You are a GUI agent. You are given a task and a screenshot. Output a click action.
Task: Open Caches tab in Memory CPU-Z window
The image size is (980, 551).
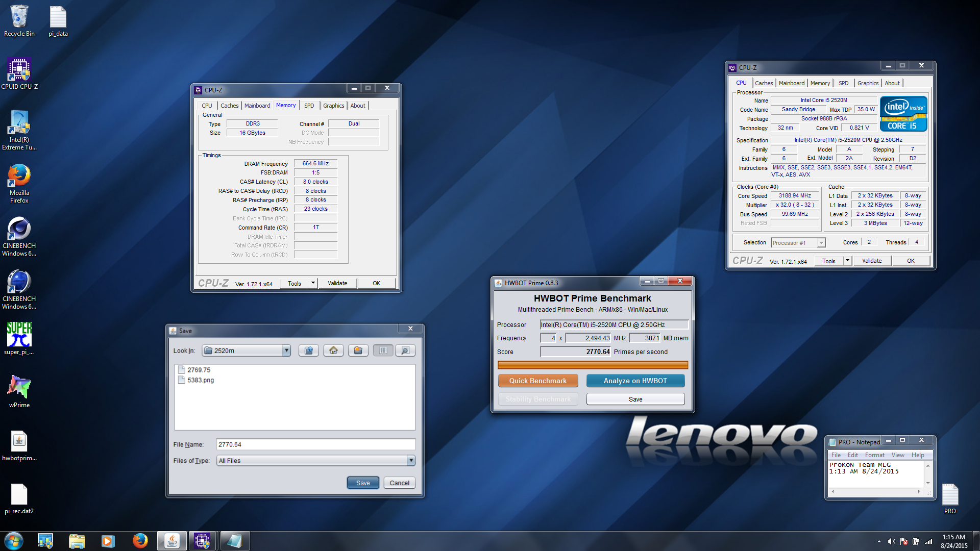pos(229,106)
